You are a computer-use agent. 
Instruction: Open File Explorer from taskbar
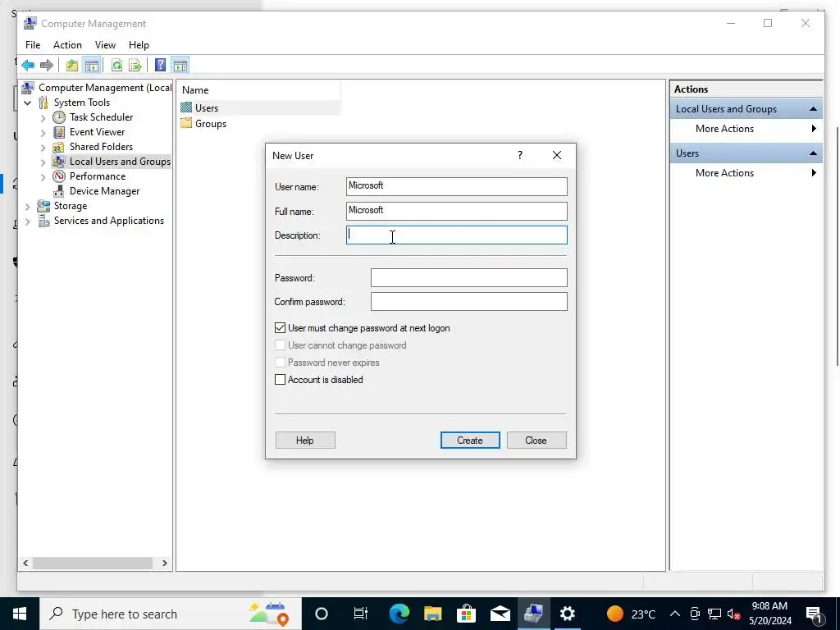pos(433,614)
